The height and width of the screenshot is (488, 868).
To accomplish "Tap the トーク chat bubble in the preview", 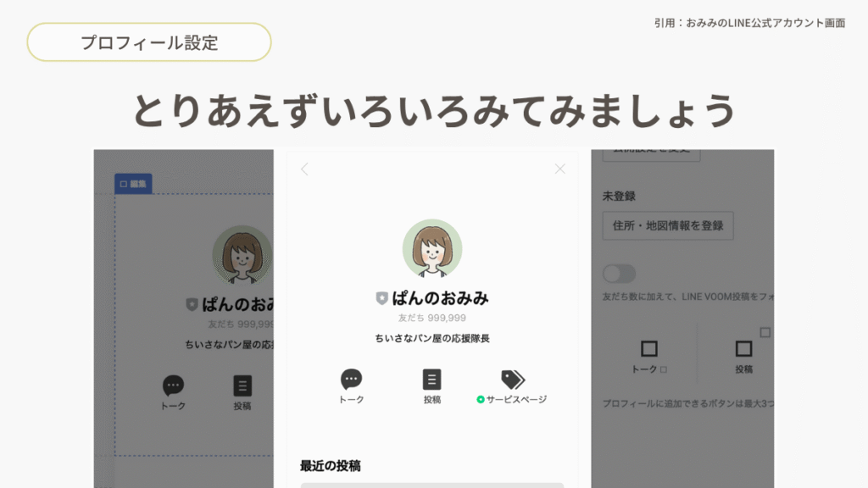I will pos(351,380).
